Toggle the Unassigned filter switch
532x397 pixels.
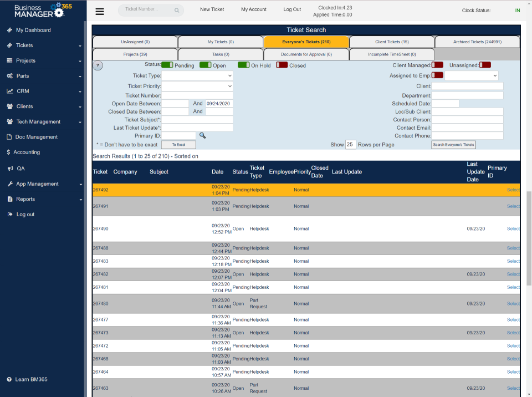pyautogui.click(x=485, y=64)
